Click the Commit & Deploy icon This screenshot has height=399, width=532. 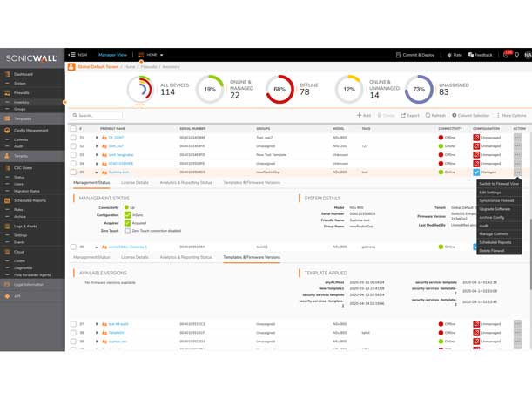399,55
